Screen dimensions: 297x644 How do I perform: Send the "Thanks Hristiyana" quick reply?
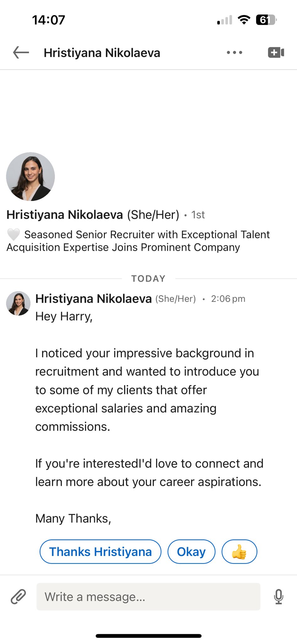point(100,552)
